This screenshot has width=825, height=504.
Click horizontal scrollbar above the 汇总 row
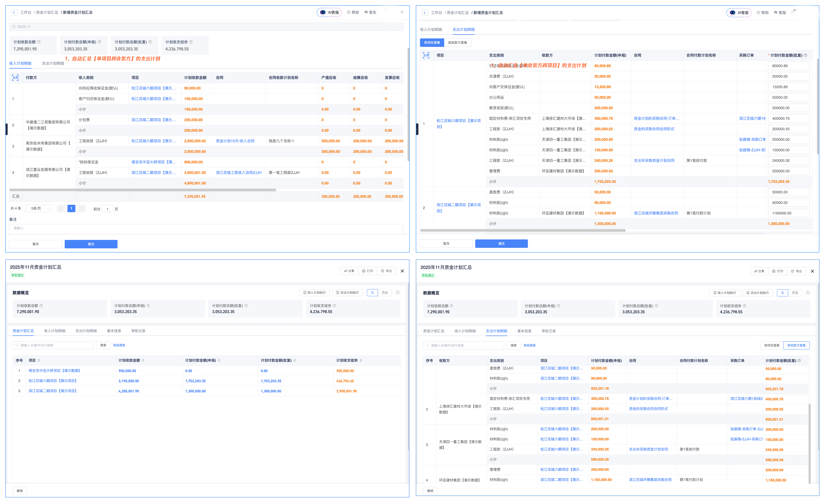point(143,190)
